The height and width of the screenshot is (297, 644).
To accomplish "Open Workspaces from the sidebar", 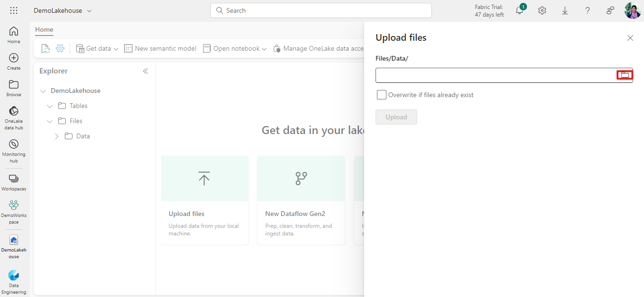I will pyautogui.click(x=14, y=183).
